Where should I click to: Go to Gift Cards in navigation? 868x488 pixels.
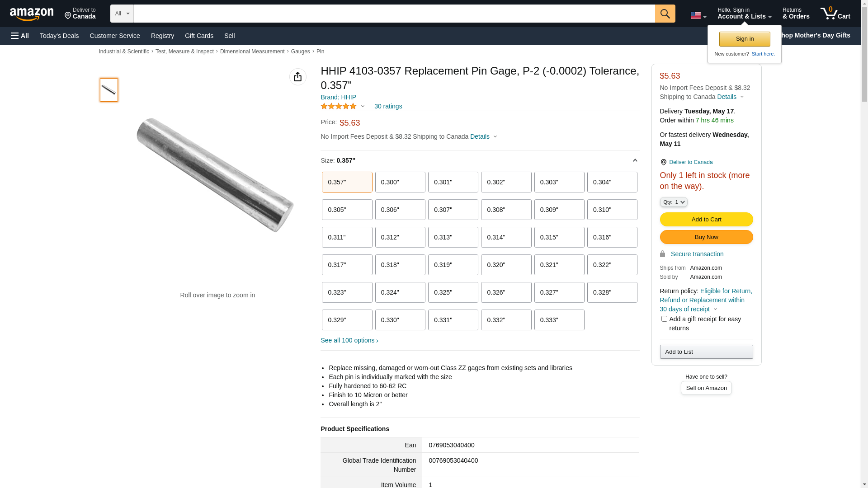click(199, 36)
